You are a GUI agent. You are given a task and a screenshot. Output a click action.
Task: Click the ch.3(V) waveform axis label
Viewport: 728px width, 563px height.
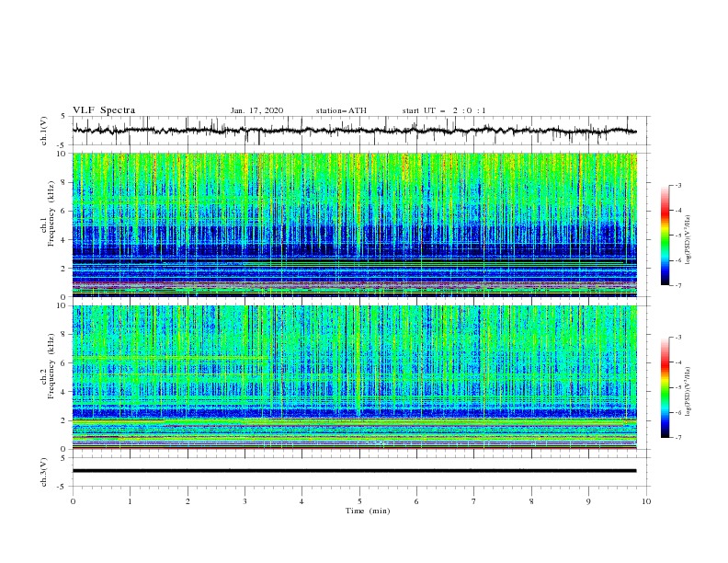[44, 472]
